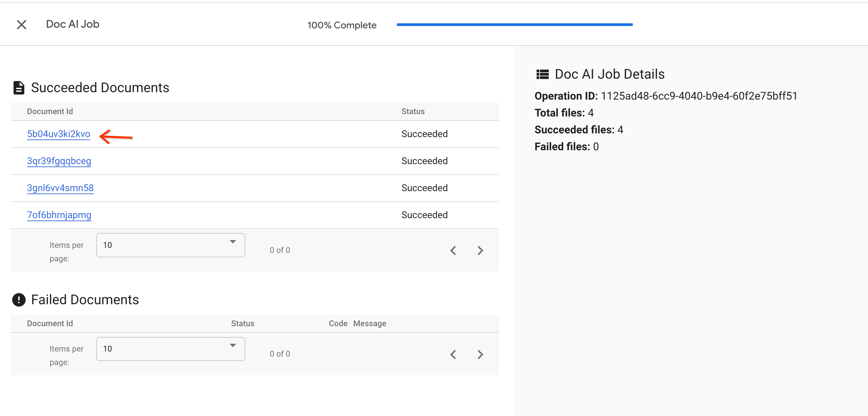
Task: Click the Operation ID value text
Action: click(x=699, y=96)
